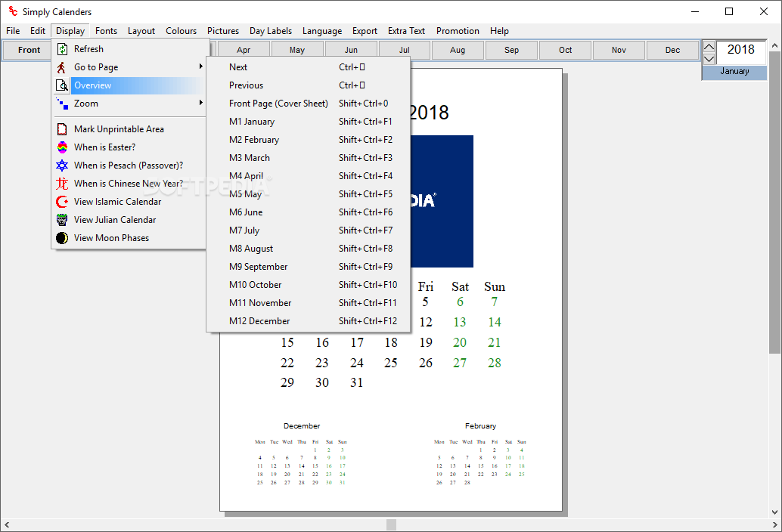This screenshot has height=532, width=782.
Task: Expand the Zoom submenu arrow
Action: point(200,103)
